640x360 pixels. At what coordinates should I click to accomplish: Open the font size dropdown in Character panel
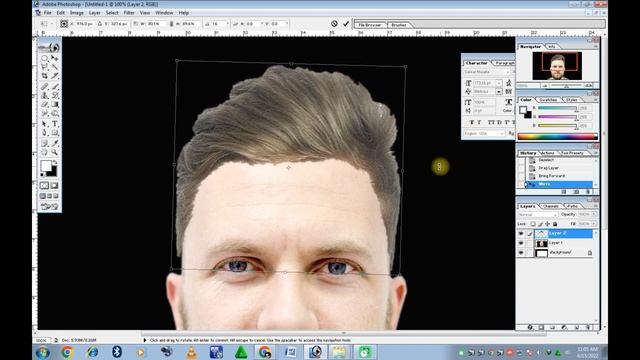[x=499, y=83]
